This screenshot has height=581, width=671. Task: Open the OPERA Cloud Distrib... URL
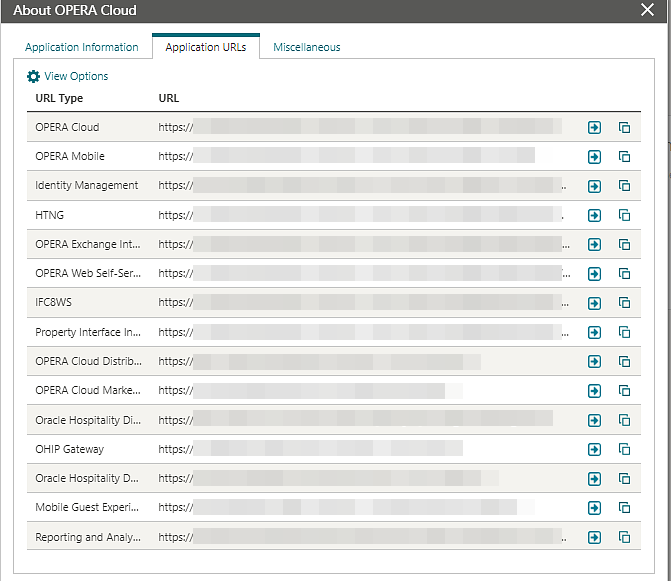tap(594, 362)
